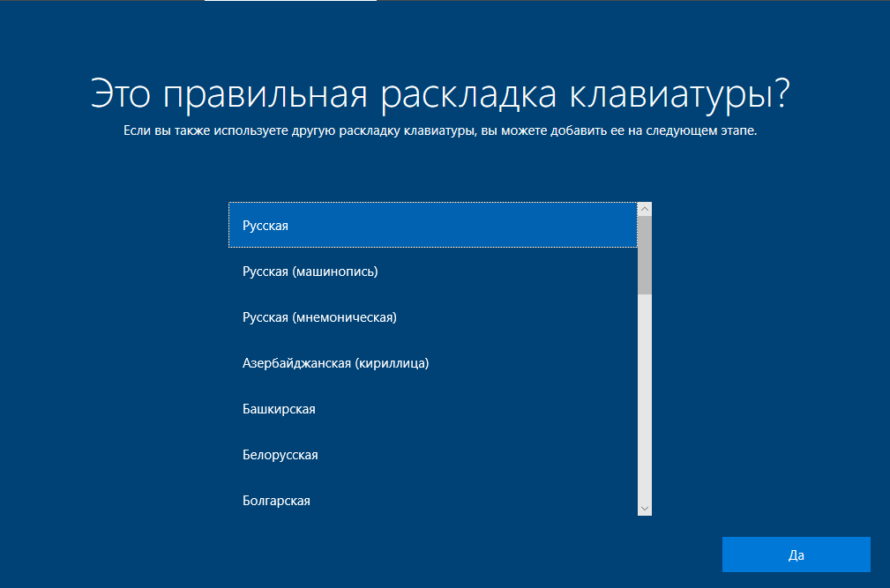
Task: Choose the Башкирская keyboard layout
Action: point(432,409)
